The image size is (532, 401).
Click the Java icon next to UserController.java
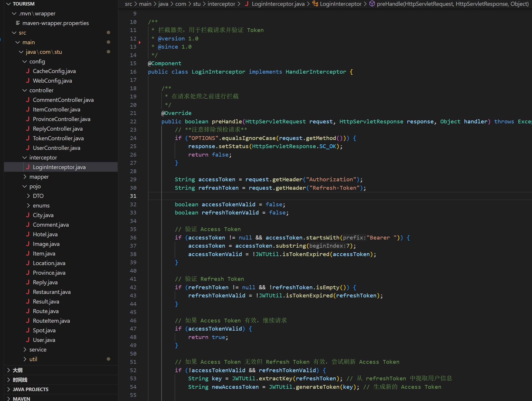28,148
